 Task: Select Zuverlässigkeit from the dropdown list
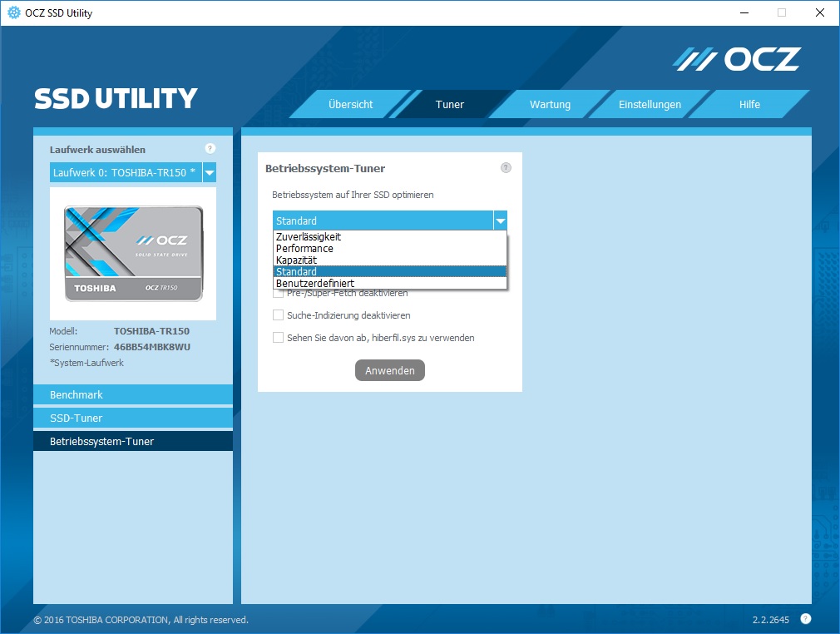309,237
